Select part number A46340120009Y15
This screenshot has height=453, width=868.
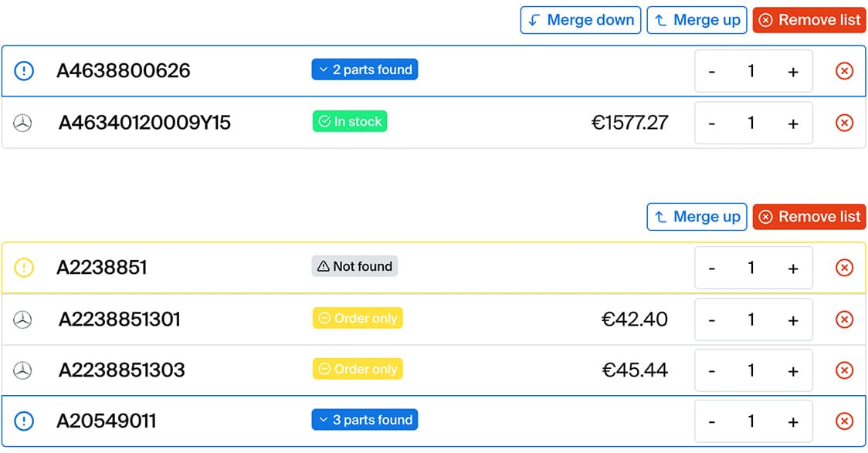pyautogui.click(x=144, y=123)
